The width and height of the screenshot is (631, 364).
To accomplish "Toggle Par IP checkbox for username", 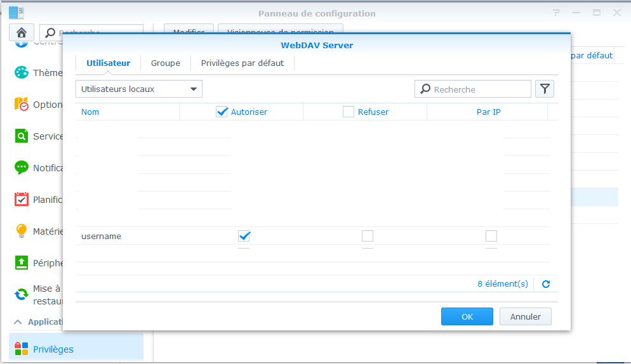I will [x=491, y=236].
